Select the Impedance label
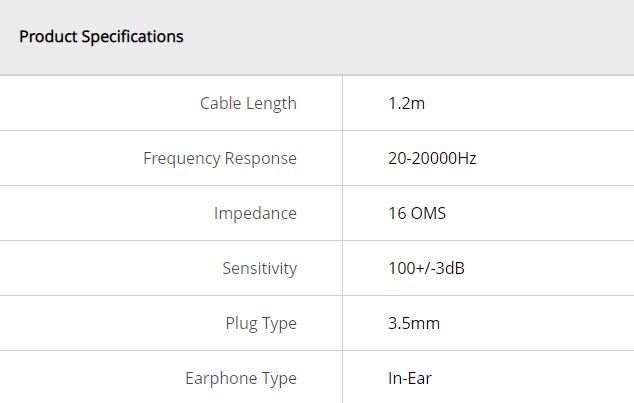Viewport: 634px width, 403px height. pyautogui.click(x=255, y=213)
